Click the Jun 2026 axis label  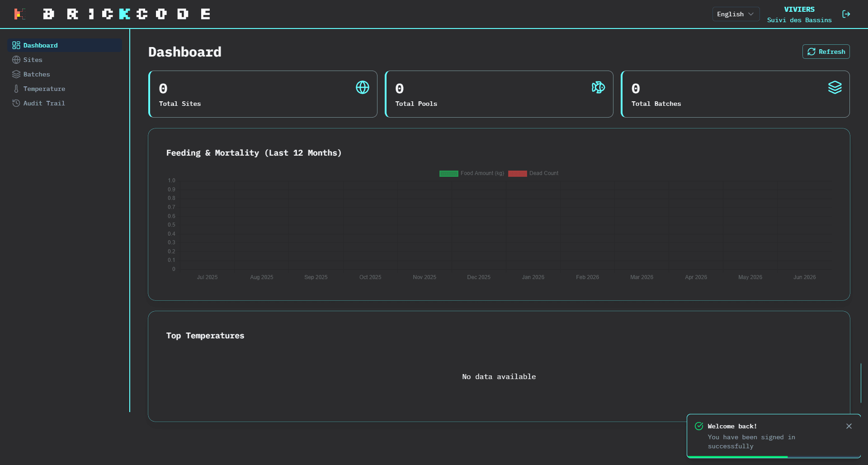click(x=805, y=277)
